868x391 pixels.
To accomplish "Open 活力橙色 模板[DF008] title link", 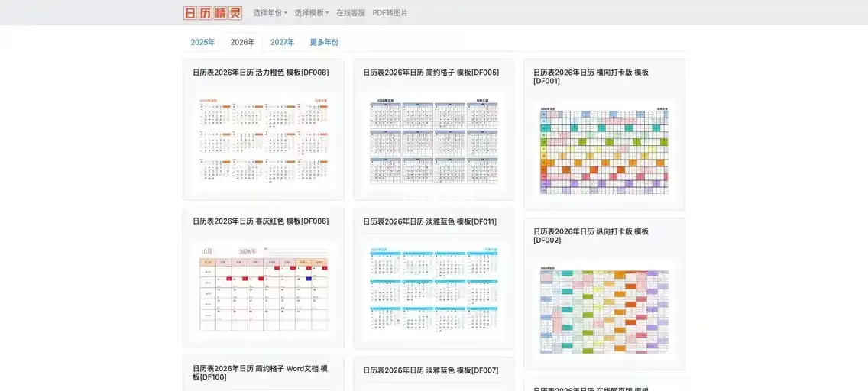I will point(261,73).
